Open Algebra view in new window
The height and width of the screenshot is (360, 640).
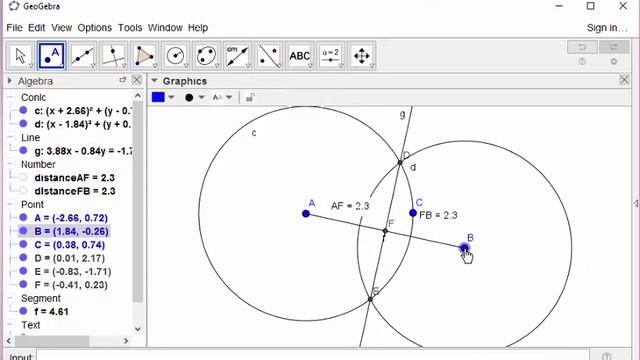coord(122,80)
